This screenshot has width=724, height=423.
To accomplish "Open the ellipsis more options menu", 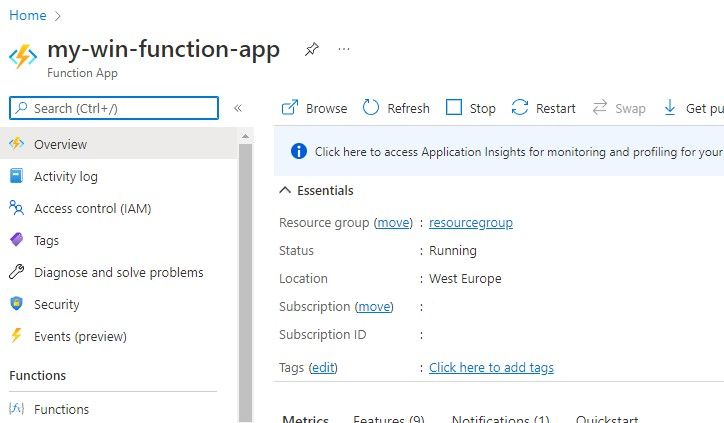I will (x=344, y=49).
